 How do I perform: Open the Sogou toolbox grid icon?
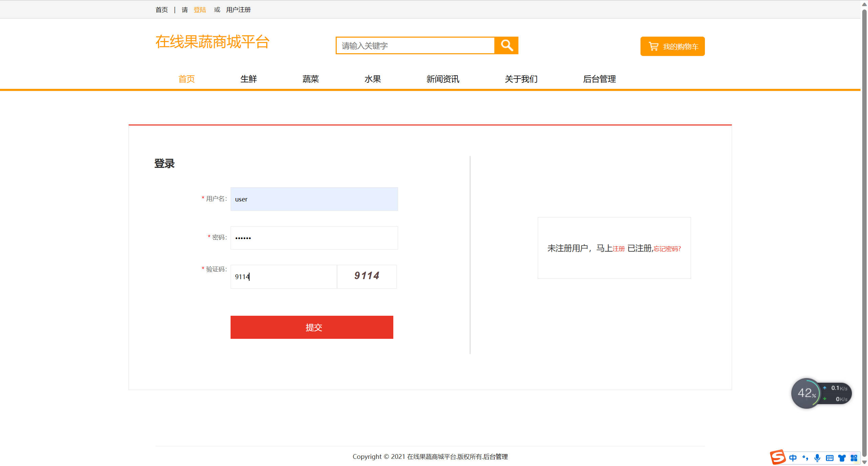coord(854,458)
